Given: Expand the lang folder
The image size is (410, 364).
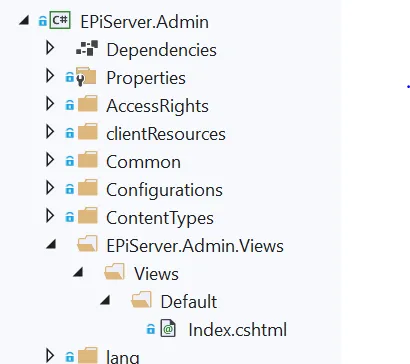Looking at the screenshot, I should 50,355.
